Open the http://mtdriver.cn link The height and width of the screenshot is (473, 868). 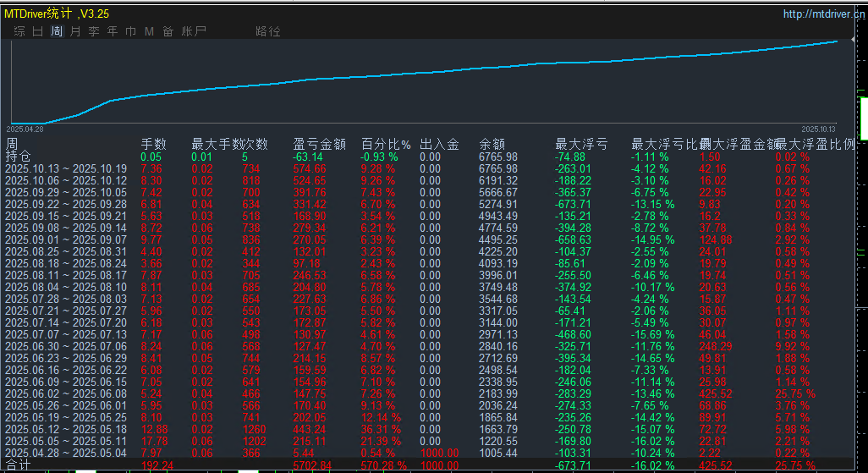823,14
